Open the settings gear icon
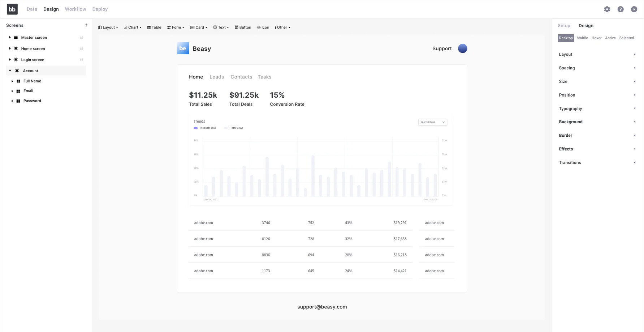This screenshot has width=644, height=332. tap(607, 9)
